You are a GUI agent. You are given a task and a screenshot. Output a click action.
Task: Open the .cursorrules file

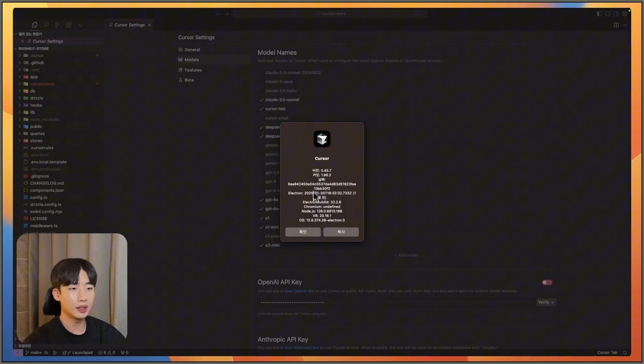tap(41, 148)
